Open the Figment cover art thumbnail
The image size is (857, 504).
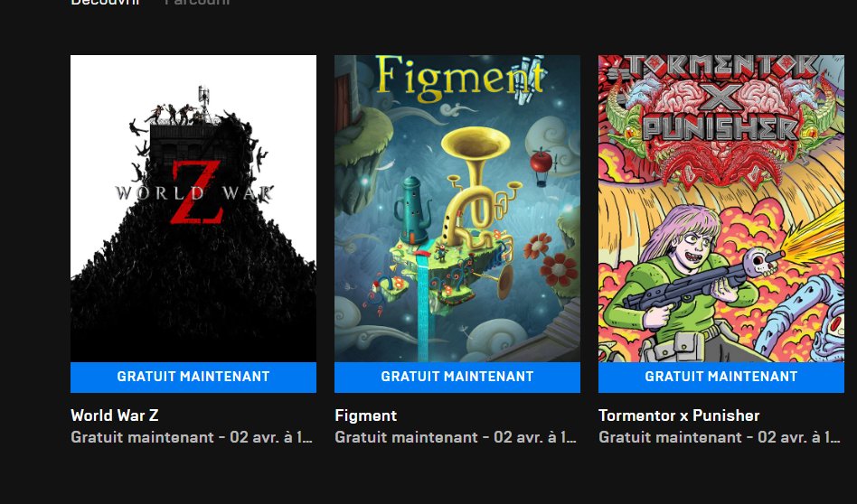click(457, 208)
